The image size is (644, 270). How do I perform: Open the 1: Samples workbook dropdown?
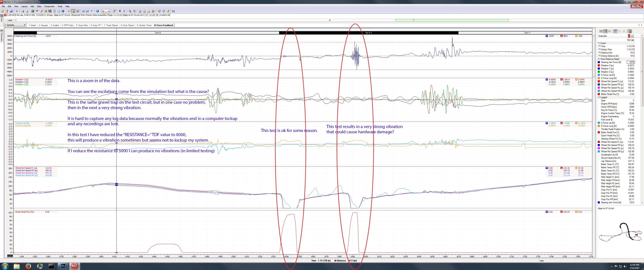click(15, 25)
